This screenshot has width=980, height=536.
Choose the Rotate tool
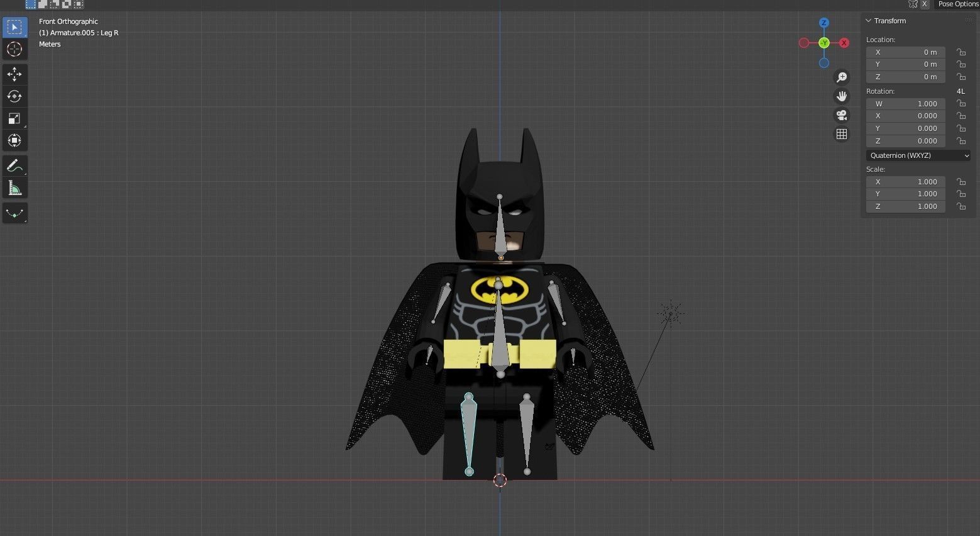pos(14,96)
